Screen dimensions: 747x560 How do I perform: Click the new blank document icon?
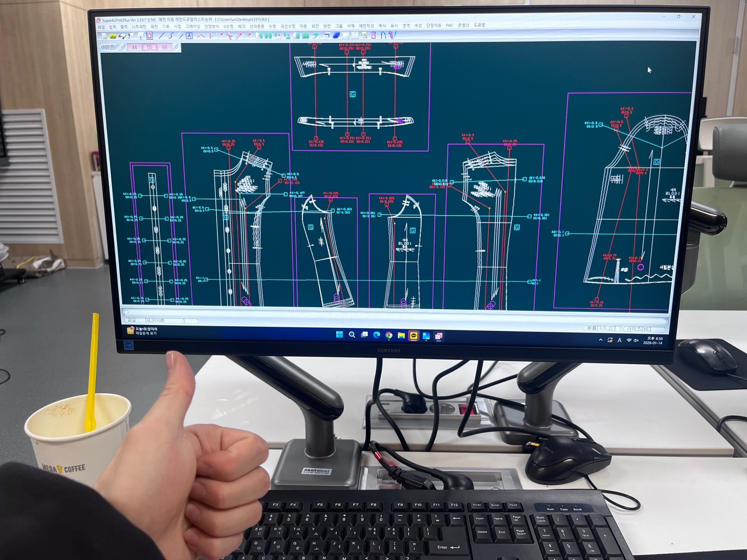pos(104,36)
